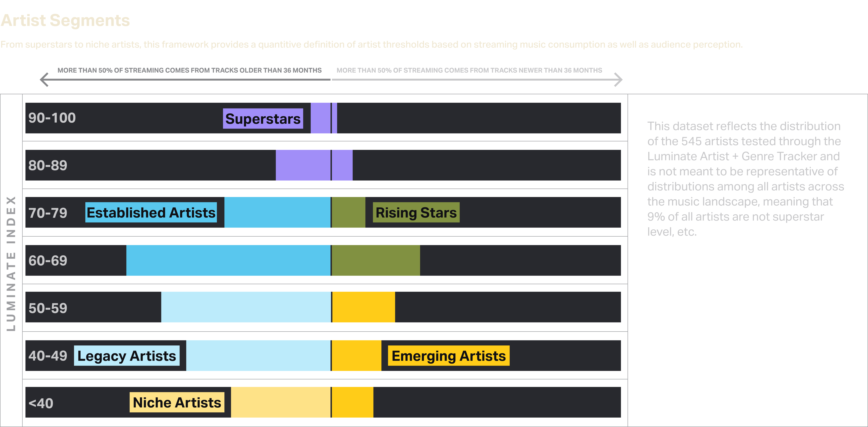Click the Legacy Artists label

(x=127, y=356)
